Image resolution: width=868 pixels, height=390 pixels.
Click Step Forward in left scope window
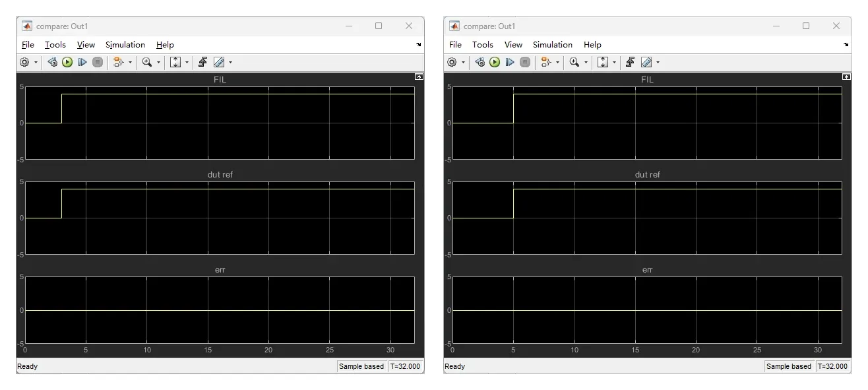click(82, 62)
